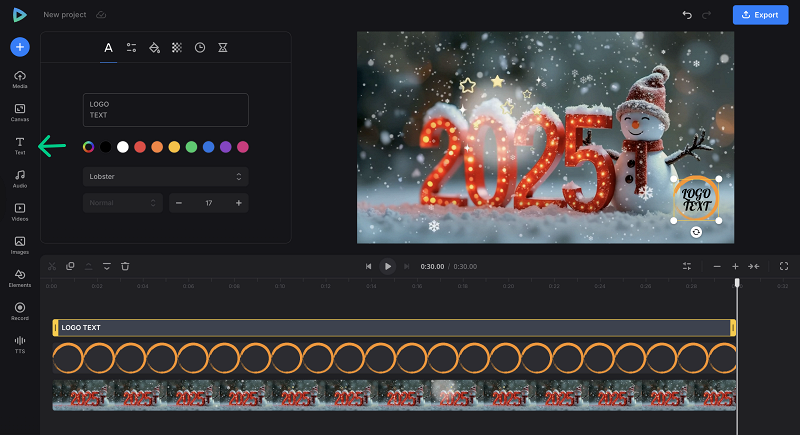Select the 2025 video clip track
The image size is (800, 435).
(x=394, y=395)
